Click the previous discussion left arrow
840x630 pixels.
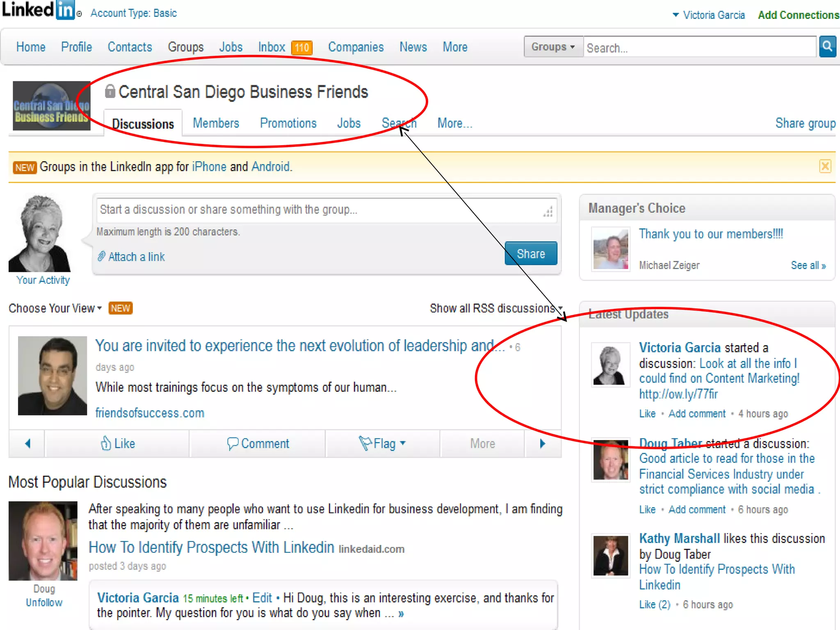(27, 443)
